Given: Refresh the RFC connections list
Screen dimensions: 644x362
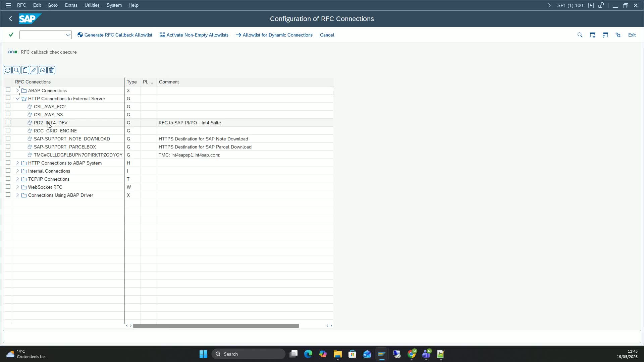Looking at the screenshot, I should (8, 70).
